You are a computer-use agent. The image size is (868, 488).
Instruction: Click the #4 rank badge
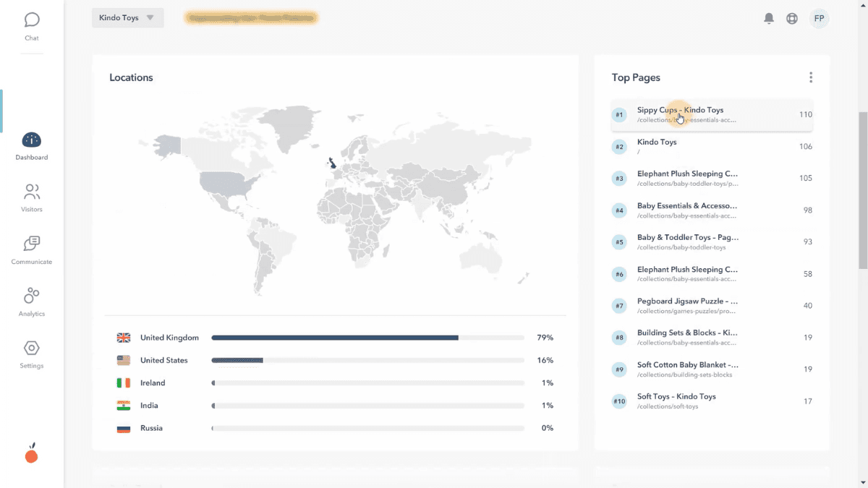619,210
